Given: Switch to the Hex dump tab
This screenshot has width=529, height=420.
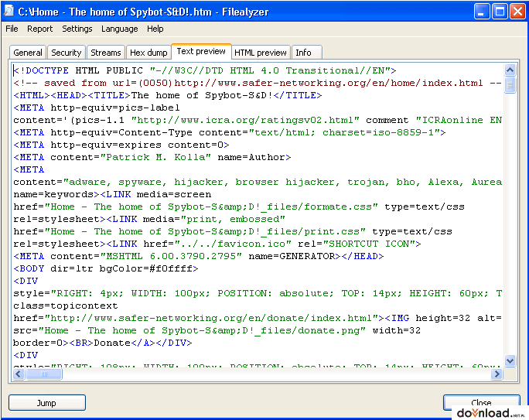Looking at the screenshot, I should coord(148,53).
